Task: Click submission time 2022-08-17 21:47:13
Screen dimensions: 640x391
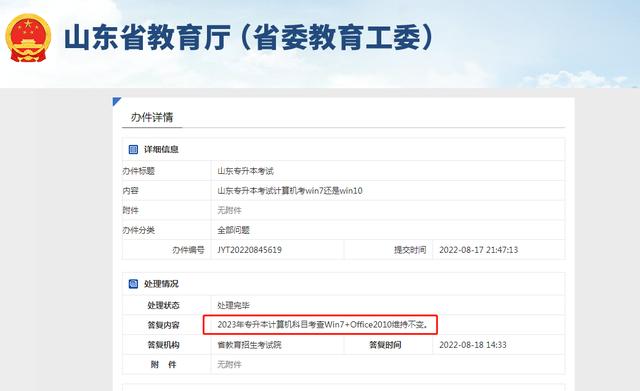Action: click(x=478, y=250)
